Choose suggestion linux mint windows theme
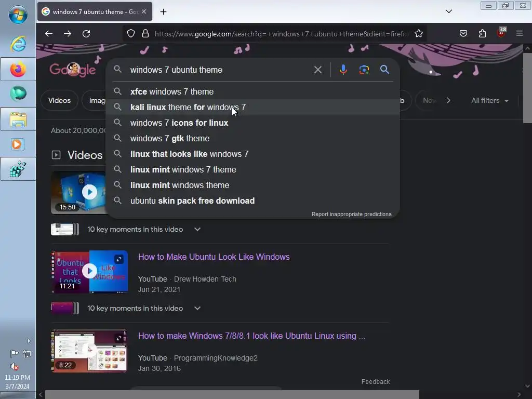Screen dimensions: 532x399 pyautogui.click(x=253, y=185)
